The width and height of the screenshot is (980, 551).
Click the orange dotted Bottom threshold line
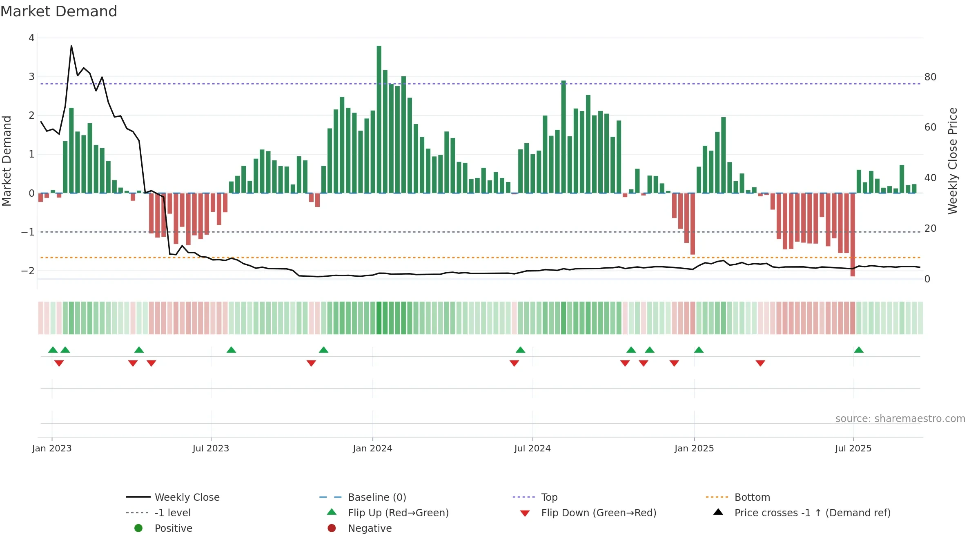(x=480, y=258)
